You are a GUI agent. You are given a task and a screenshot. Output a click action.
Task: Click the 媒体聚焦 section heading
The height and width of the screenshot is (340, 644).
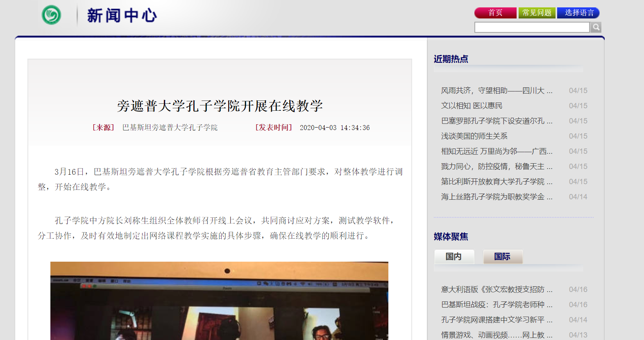pyautogui.click(x=451, y=237)
